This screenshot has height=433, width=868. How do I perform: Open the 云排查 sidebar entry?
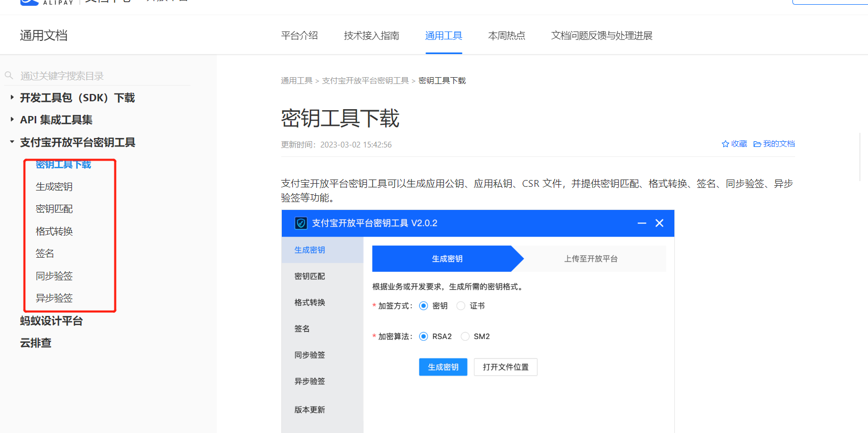click(36, 343)
